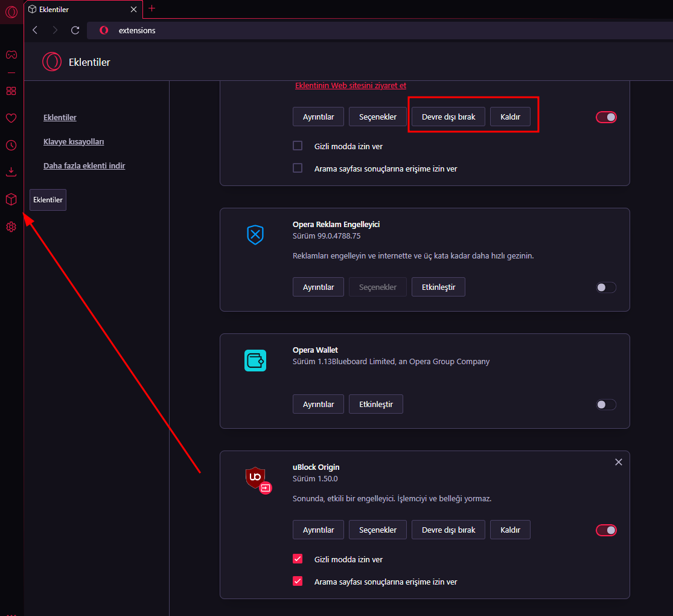The height and width of the screenshot is (616, 673).
Task: Uncheck uBlock Origin Arama sayfası sonuçlarına erişime
Action: click(298, 581)
